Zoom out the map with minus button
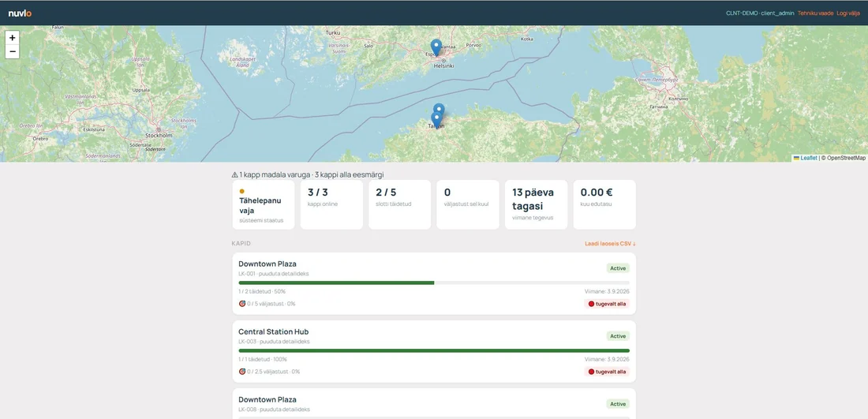The width and height of the screenshot is (868, 419). (12, 52)
